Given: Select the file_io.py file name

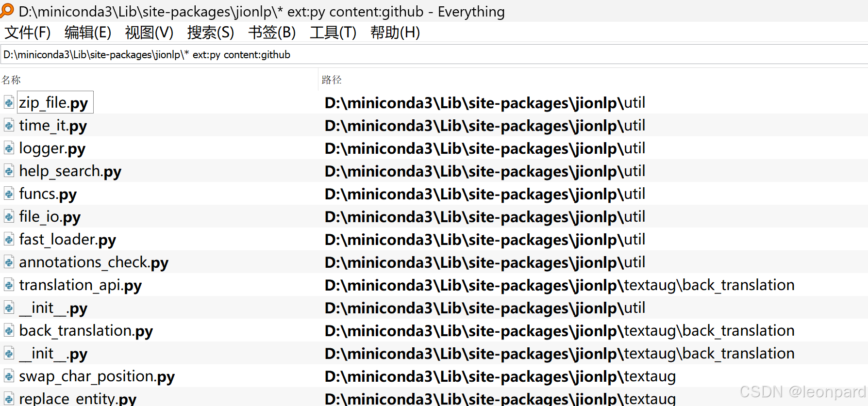Looking at the screenshot, I should (50, 217).
